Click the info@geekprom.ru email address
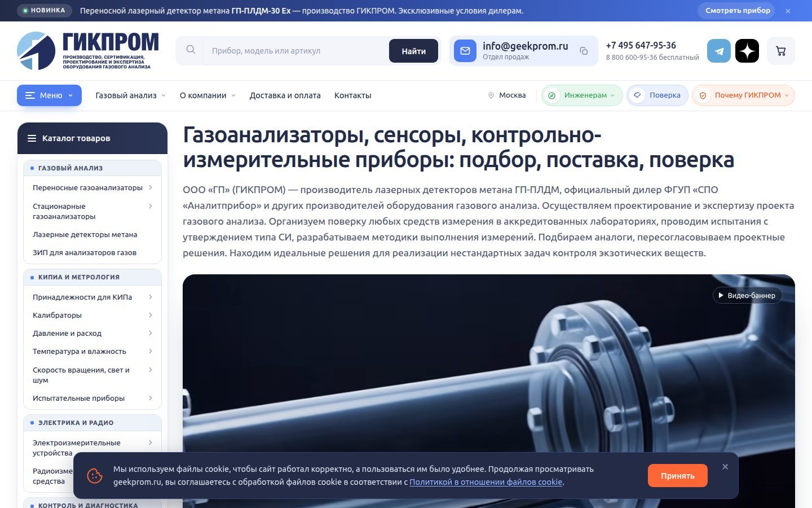The width and height of the screenshot is (812, 508). (x=526, y=46)
